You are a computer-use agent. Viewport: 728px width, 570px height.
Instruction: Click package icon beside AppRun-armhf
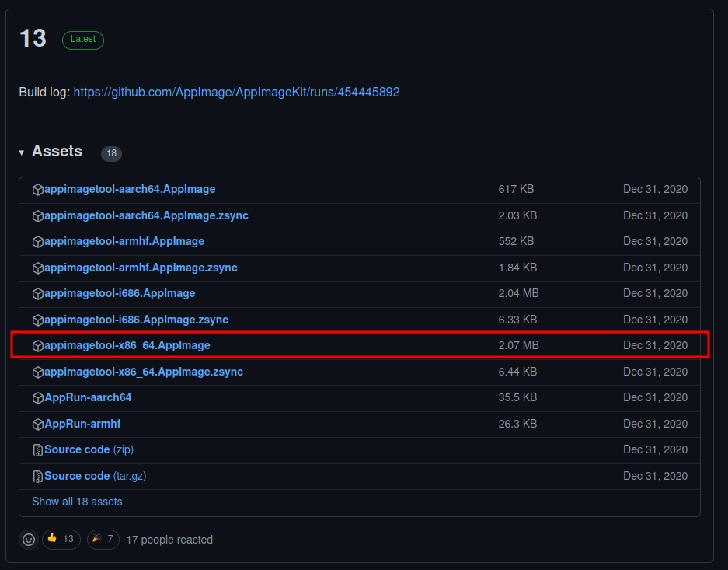(38, 425)
